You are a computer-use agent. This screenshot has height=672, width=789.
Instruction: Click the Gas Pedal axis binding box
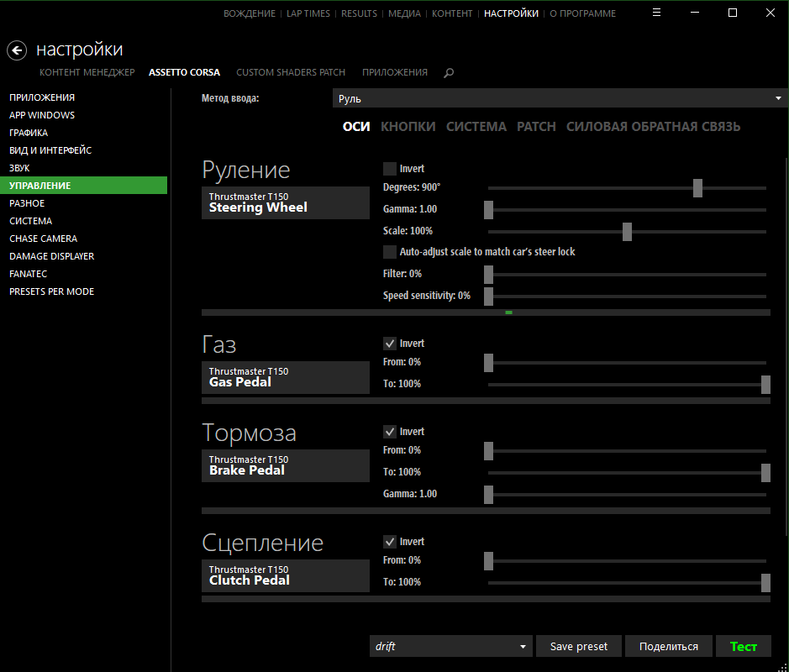click(x=286, y=377)
